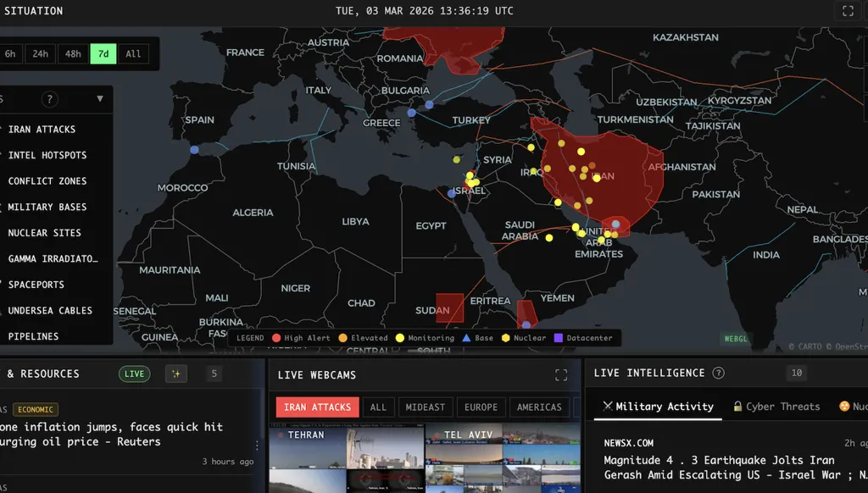Click the Datacenter square symbol in the legend
Viewport: 868px width, 493px height.
click(x=557, y=338)
